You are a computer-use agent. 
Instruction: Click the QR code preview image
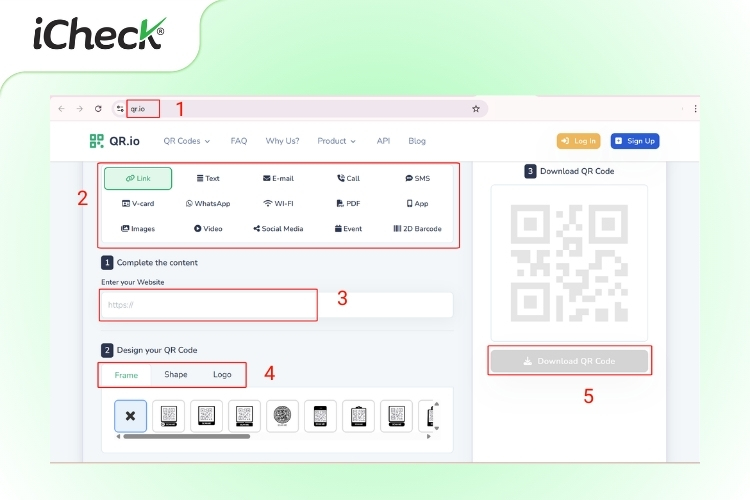click(x=569, y=263)
